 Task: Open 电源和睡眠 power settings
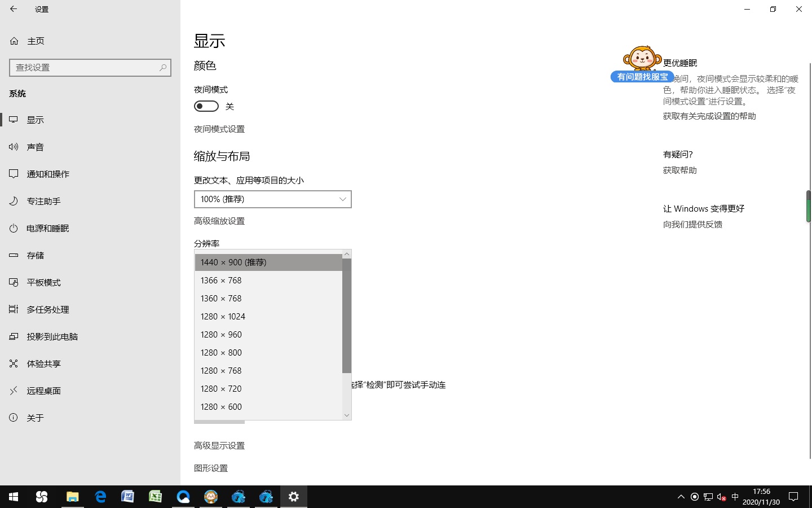(90, 228)
